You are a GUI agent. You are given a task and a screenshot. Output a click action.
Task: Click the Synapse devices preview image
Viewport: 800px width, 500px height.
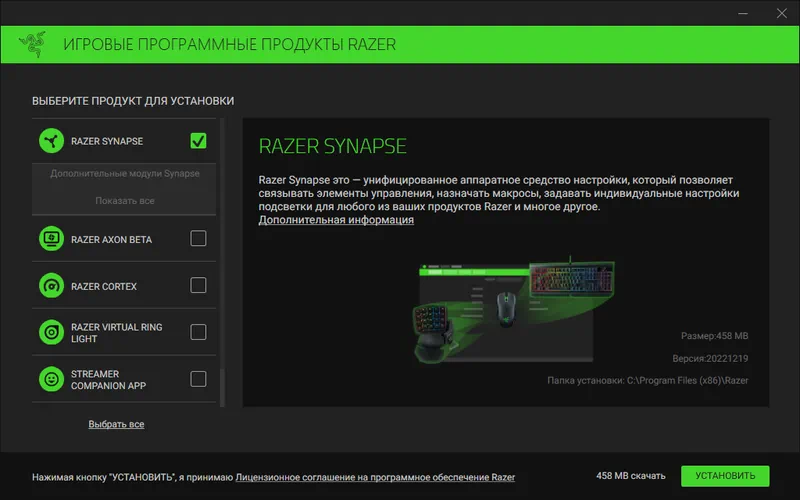[x=514, y=310]
